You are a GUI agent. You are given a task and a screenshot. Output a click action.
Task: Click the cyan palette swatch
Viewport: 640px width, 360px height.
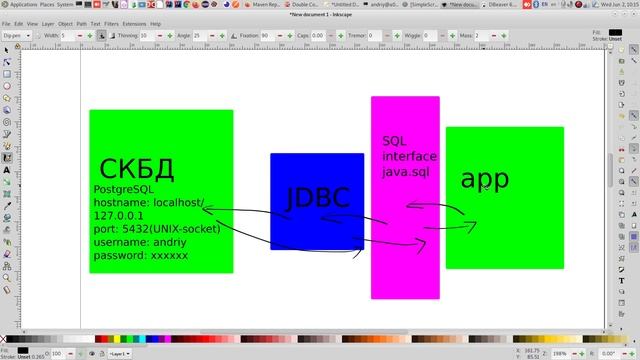142,339
